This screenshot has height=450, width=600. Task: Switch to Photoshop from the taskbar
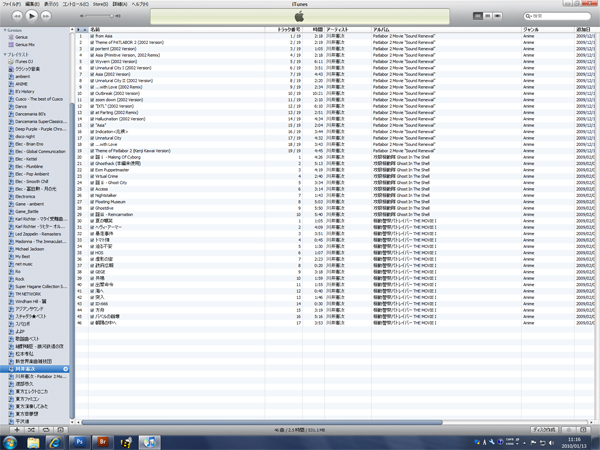point(80,443)
